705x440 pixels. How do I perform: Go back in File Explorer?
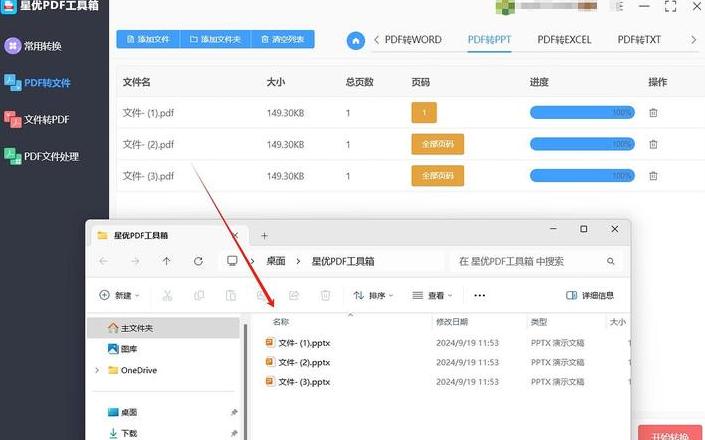[x=104, y=261]
